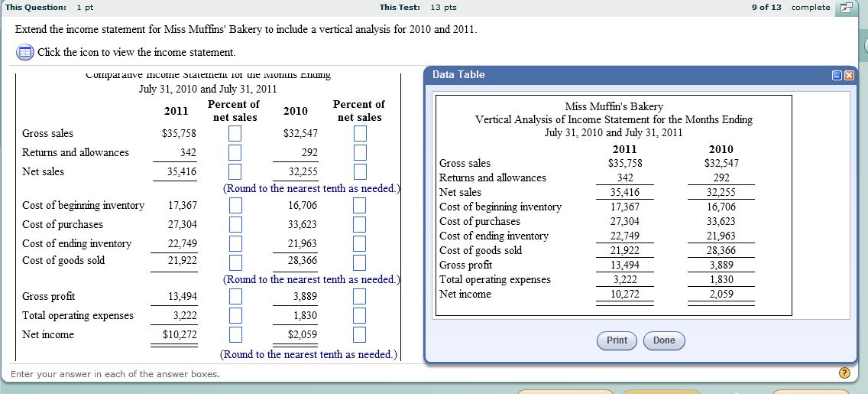The image size is (868, 394).
Task: Select Returns and allowances 2011 percent box
Action: click(x=235, y=152)
